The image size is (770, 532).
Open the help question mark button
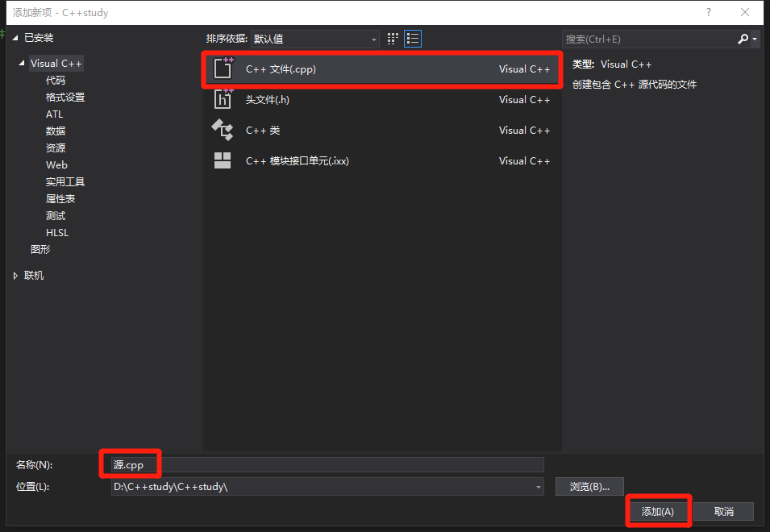tap(708, 12)
